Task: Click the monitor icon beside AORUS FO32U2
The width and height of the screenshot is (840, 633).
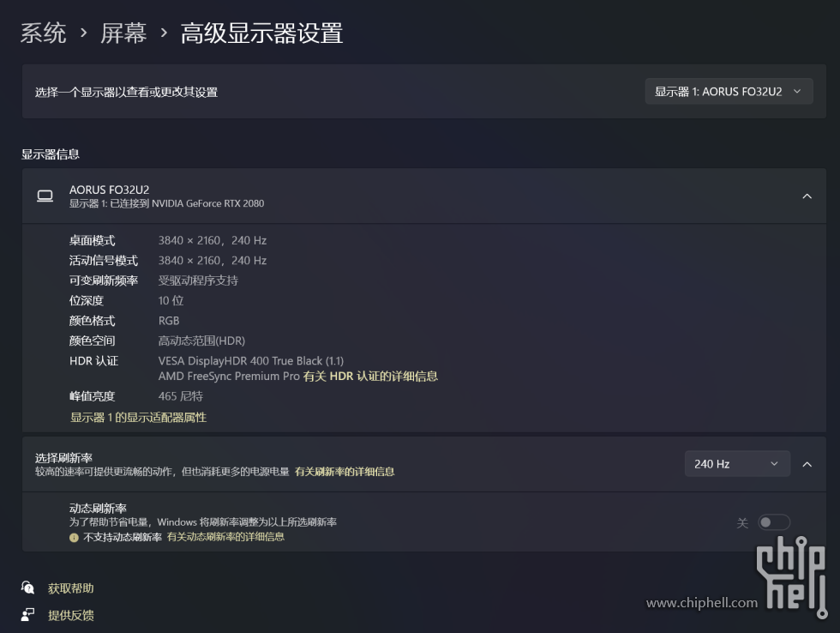Action: [45, 196]
